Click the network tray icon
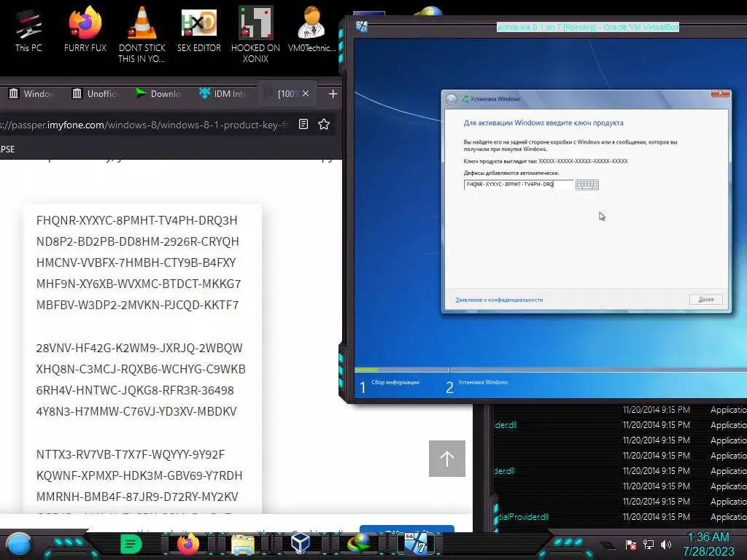 pyautogui.click(x=649, y=544)
